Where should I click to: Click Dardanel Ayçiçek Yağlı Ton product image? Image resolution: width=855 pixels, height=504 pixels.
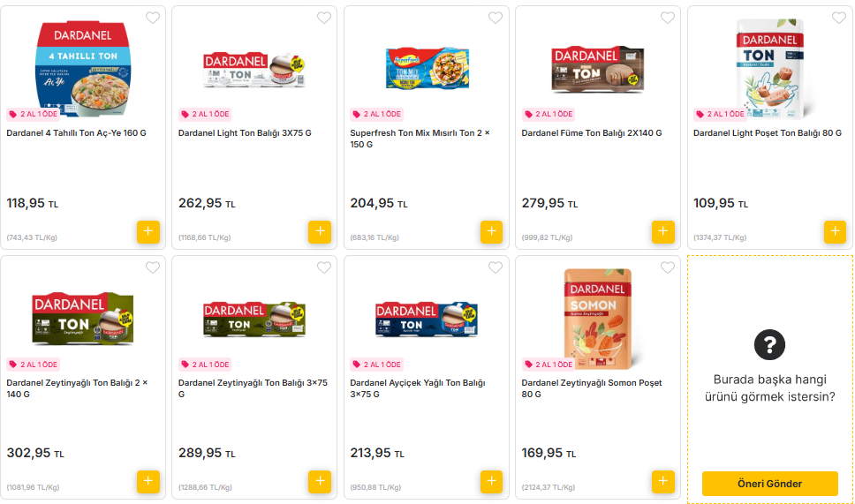pyautogui.click(x=426, y=318)
